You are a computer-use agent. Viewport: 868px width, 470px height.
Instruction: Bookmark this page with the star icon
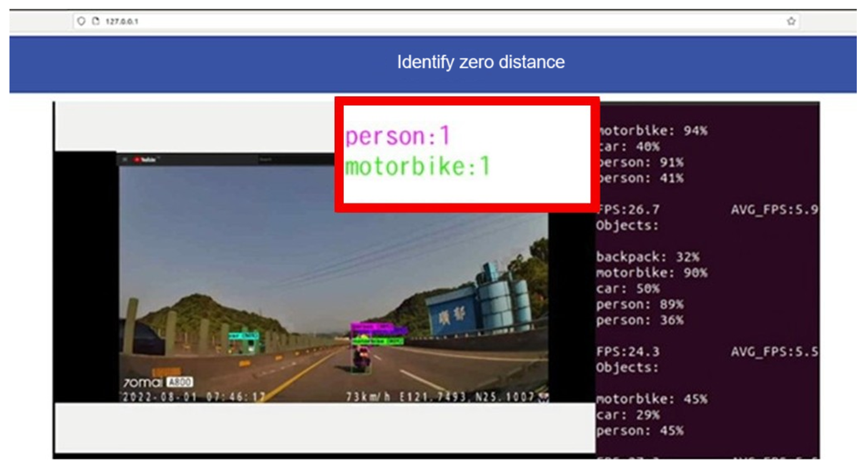tap(791, 21)
